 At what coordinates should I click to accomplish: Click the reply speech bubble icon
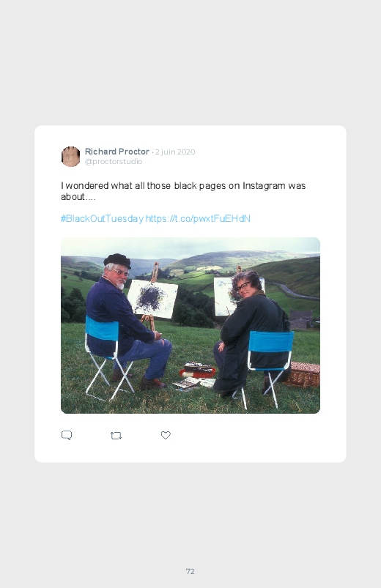pos(67,435)
